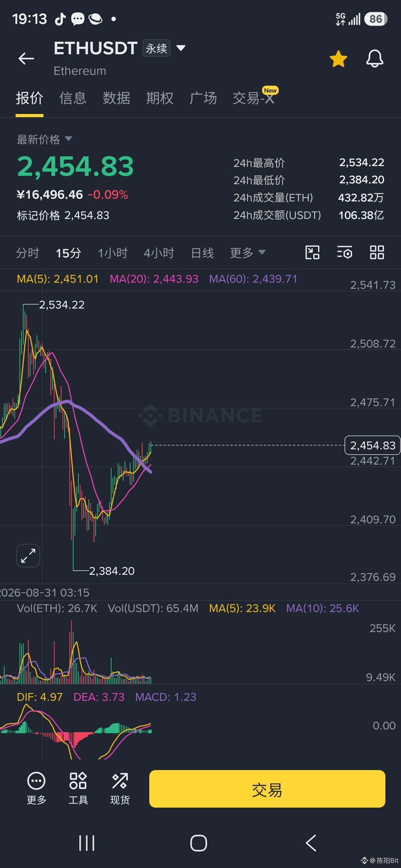Open chart indicator settings icon
Screen dimensions: 401x868
pyautogui.click(x=345, y=252)
